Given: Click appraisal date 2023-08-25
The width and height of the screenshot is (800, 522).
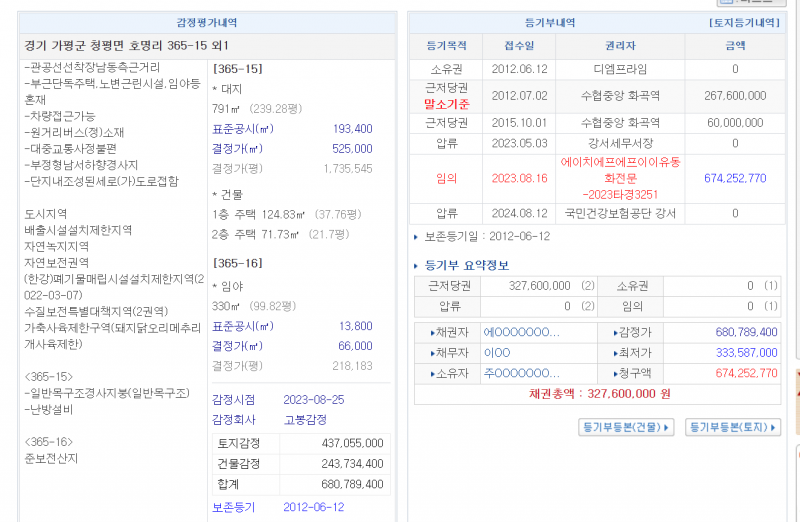Looking at the screenshot, I should tap(313, 399).
